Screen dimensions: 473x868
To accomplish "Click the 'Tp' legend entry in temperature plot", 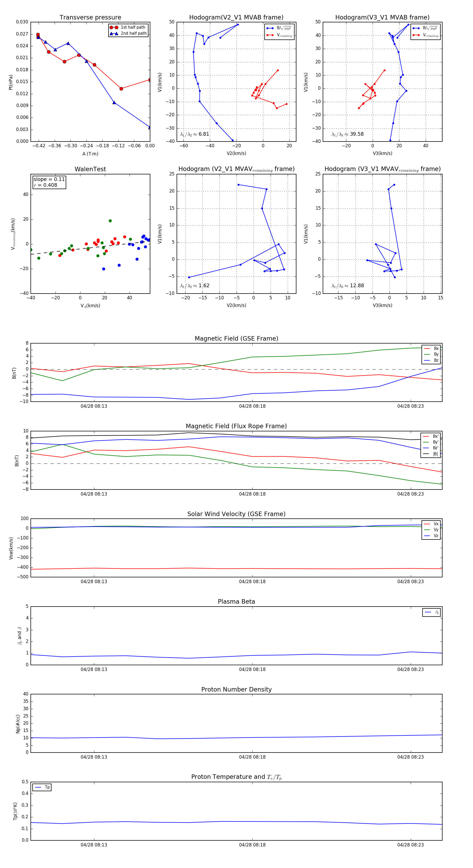I will pyautogui.click(x=42, y=787).
